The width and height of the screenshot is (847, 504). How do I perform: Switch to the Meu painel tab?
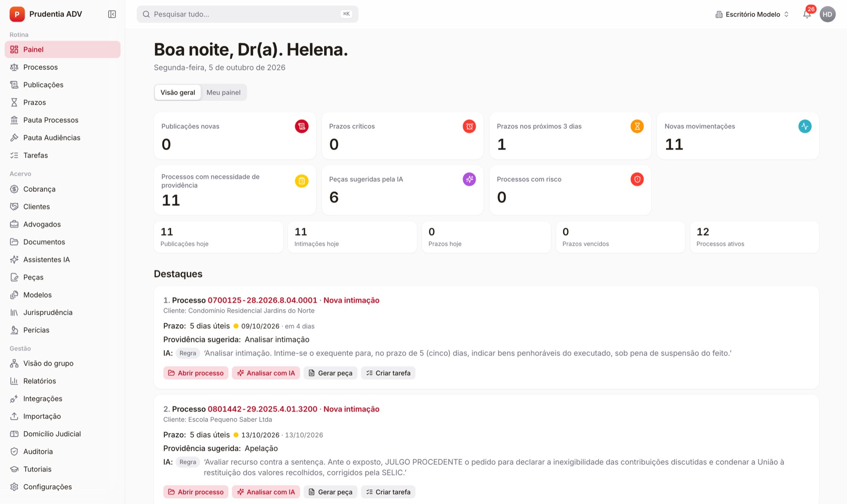coord(224,92)
